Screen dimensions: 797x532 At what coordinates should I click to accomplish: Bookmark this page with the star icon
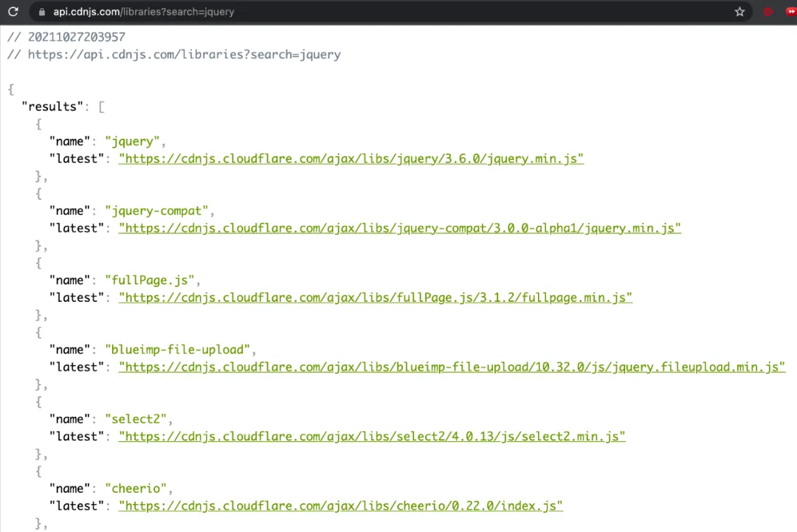[739, 12]
